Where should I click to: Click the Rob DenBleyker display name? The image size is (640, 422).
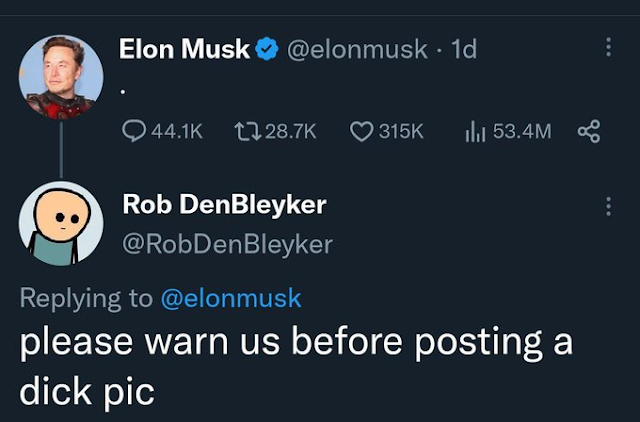tap(224, 206)
